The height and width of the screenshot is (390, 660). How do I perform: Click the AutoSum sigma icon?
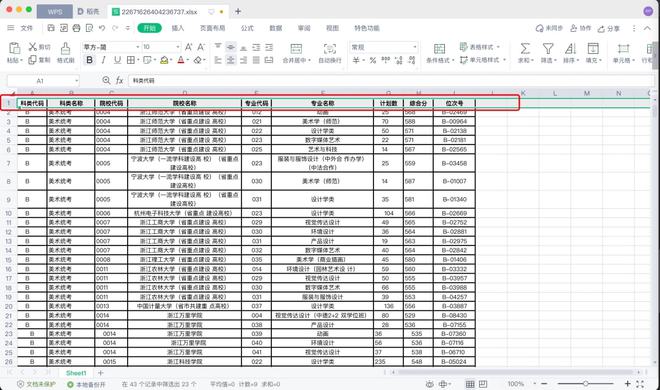pyautogui.click(x=525, y=48)
